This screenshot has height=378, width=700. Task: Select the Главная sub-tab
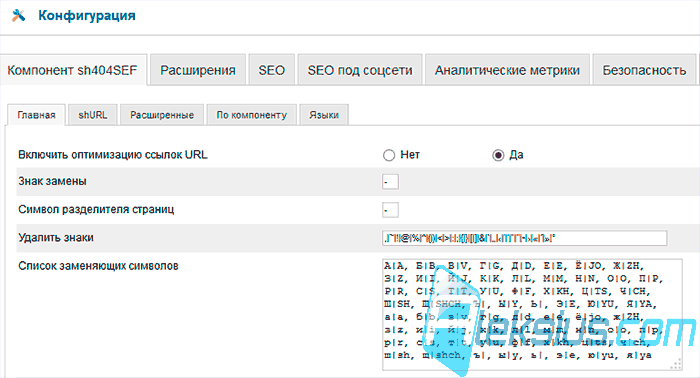[37, 115]
